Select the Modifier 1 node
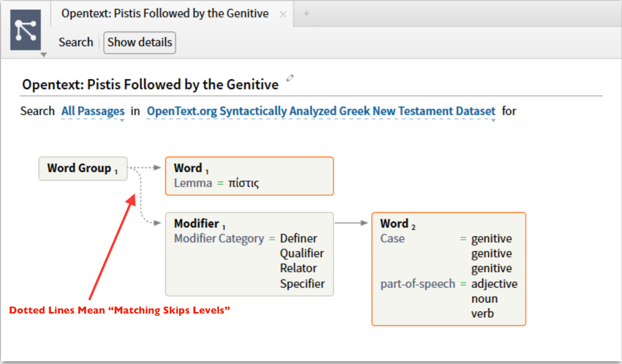The height and width of the screenshot is (364, 622). tap(250, 254)
